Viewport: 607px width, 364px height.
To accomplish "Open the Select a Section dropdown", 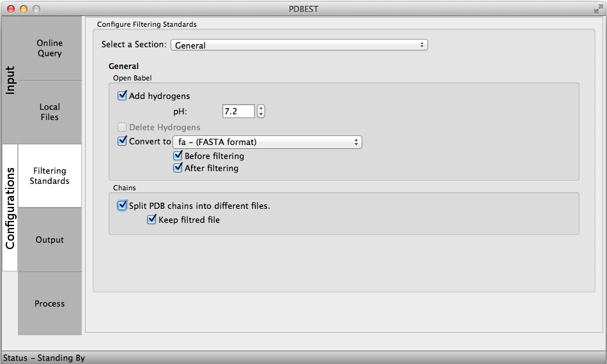I will [x=299, y=45].
